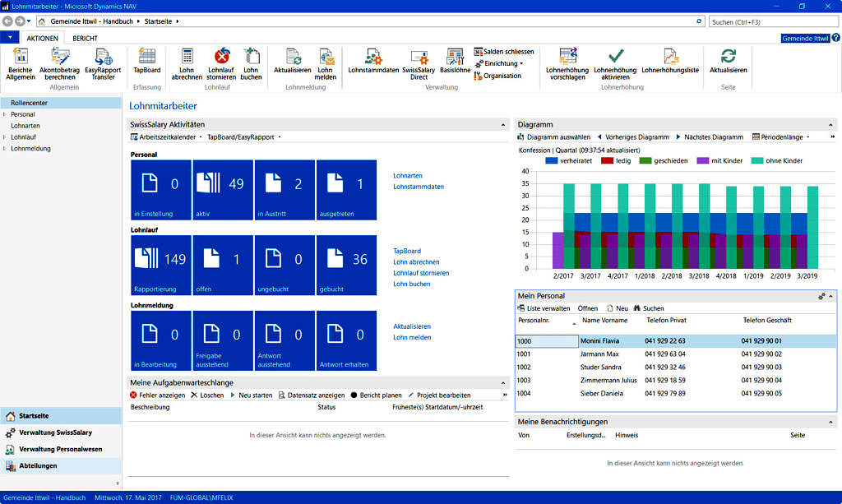Click Lohn melden link in Lohnmeldung
The width and height of the screenshot is (842, 504).
(412, 337)
